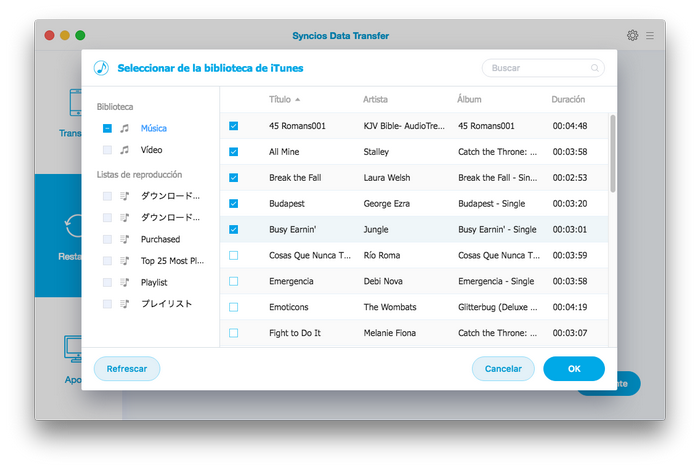Check the Cosas Que Nunca T... checkbox
The image size is (700, 470).
[x=233, y=255]
